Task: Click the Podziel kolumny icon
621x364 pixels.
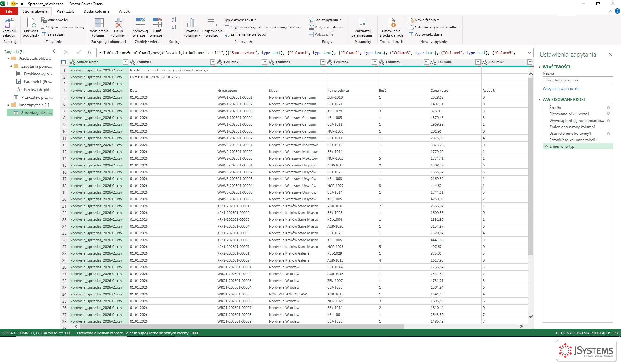Action: coord(191,23)
